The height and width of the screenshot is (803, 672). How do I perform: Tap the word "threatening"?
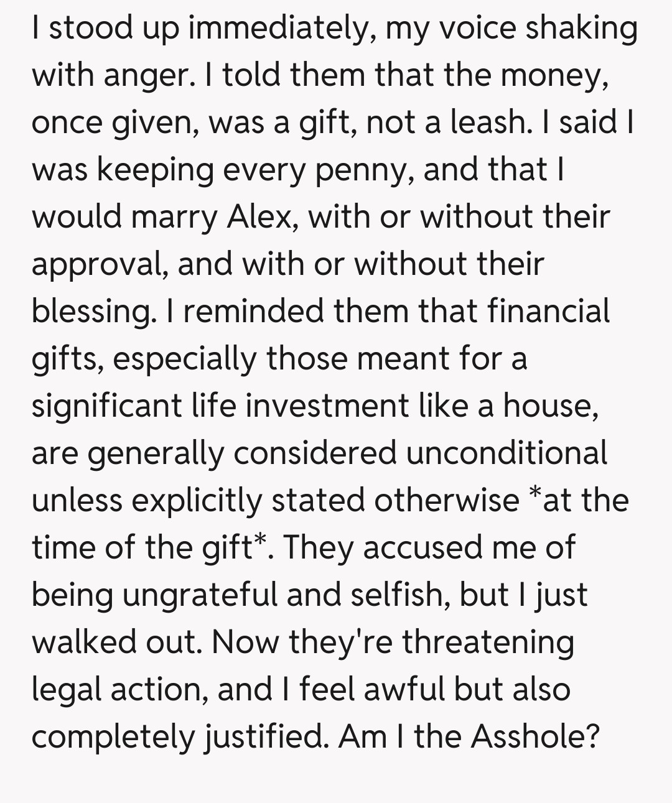click(x=488, y=643)
